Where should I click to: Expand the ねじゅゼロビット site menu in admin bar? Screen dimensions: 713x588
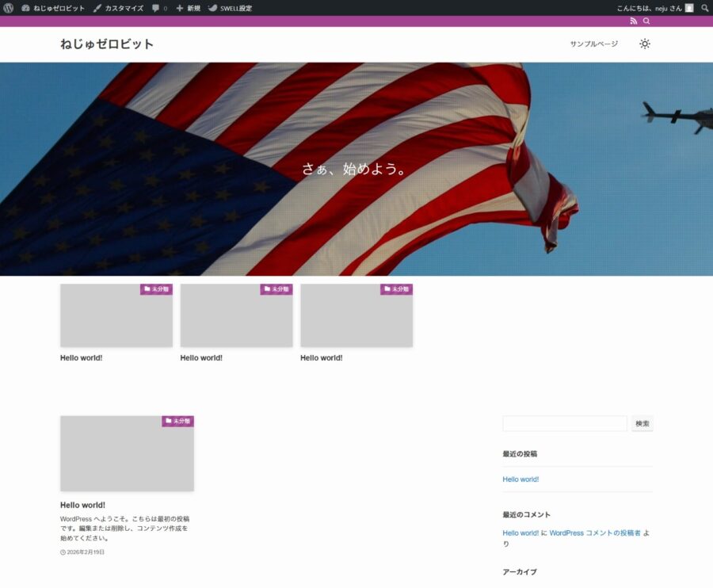(x=53, y=8)
